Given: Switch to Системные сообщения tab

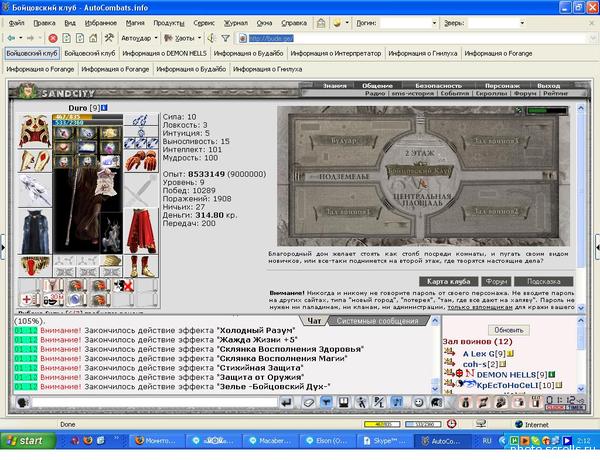Looking at the screenshot, I should pos(377,321).
